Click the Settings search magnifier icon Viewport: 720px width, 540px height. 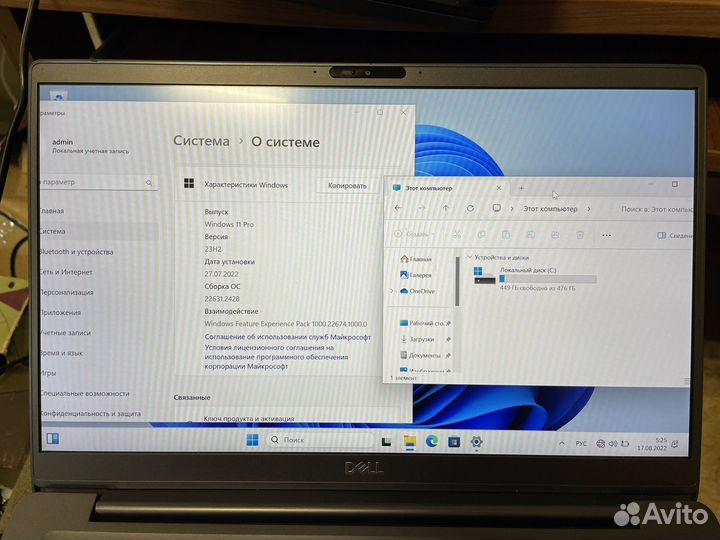tap(149, 183)
